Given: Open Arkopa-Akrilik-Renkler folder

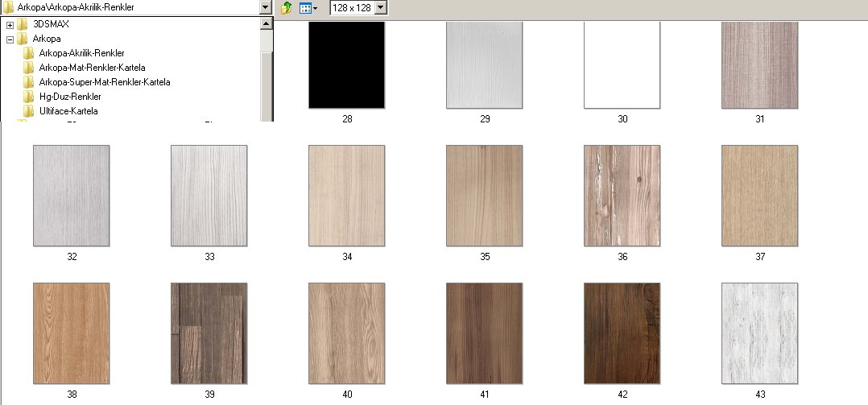Looking at the screenshot, I should 81,53.
